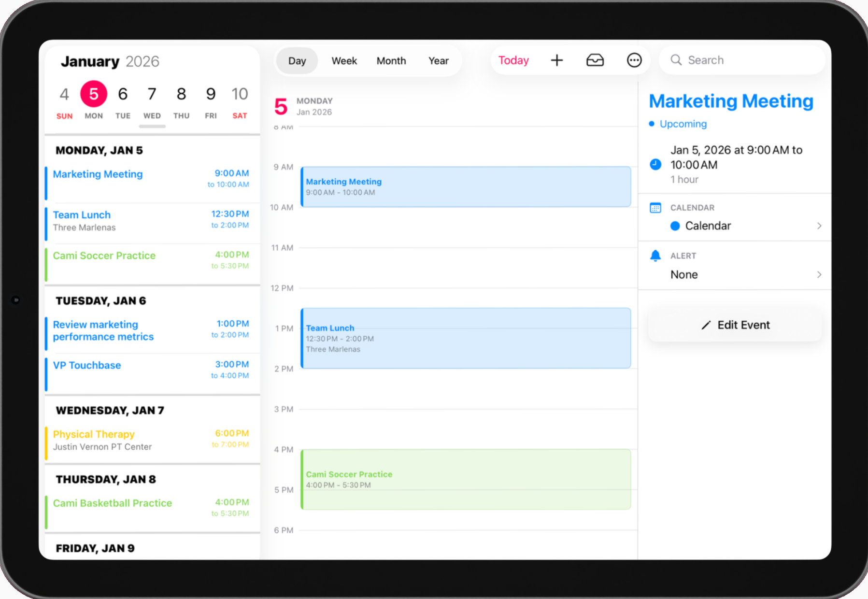This screenshot has height=599, width=868.
Task: Open the Alert options chevron
Action: click(819, 274)
